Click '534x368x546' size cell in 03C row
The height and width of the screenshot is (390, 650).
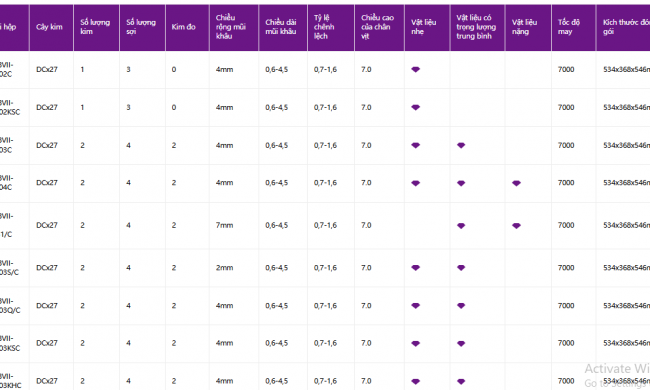(626, 145)
